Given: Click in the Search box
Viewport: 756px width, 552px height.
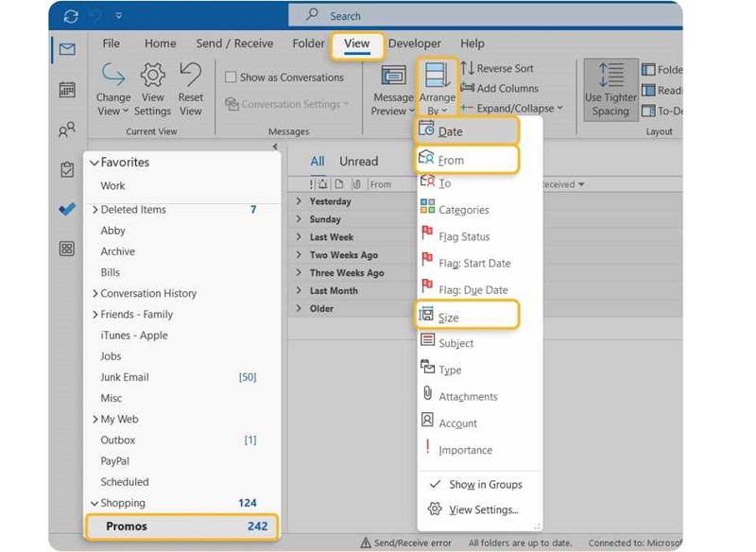Looking at the screenshot, I should [485, 15].
